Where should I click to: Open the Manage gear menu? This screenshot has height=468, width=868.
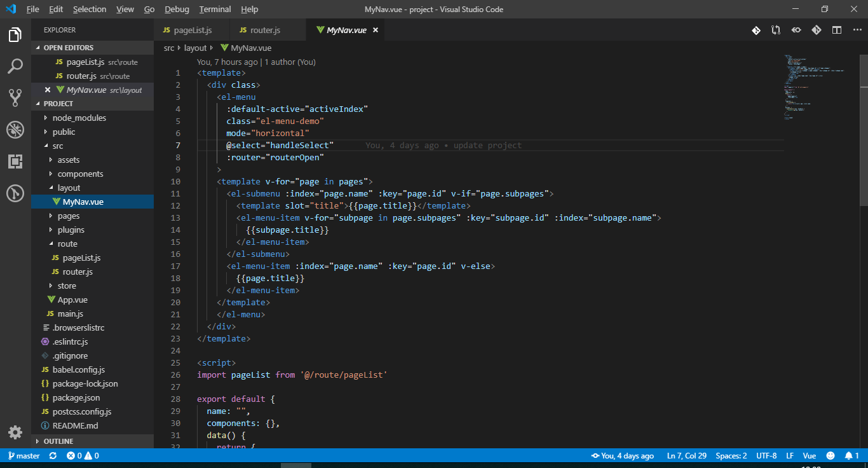point(15,432)
